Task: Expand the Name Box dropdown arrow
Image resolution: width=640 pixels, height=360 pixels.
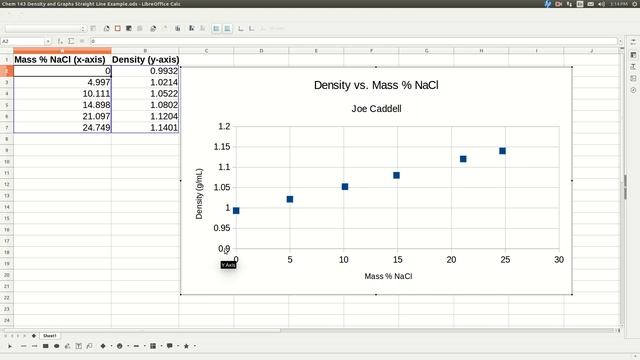Action: pyautogui.click(x=48, y=41)
